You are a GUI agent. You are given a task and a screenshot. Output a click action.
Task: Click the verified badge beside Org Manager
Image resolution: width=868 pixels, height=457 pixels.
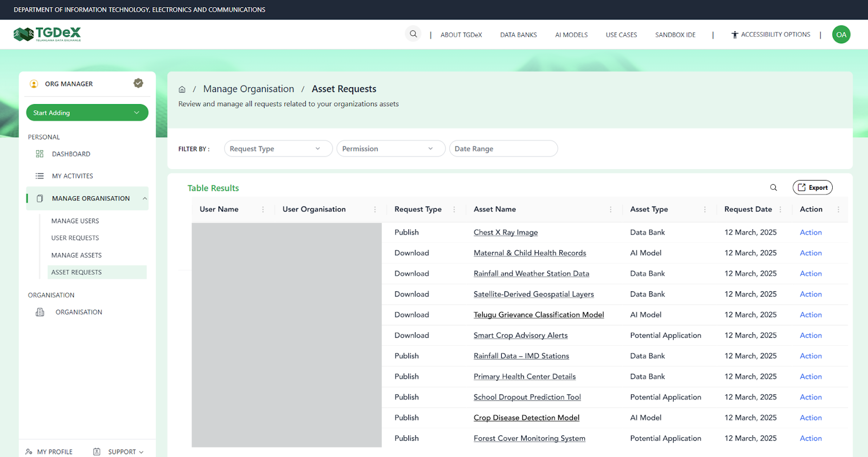(x=138, y=83)
